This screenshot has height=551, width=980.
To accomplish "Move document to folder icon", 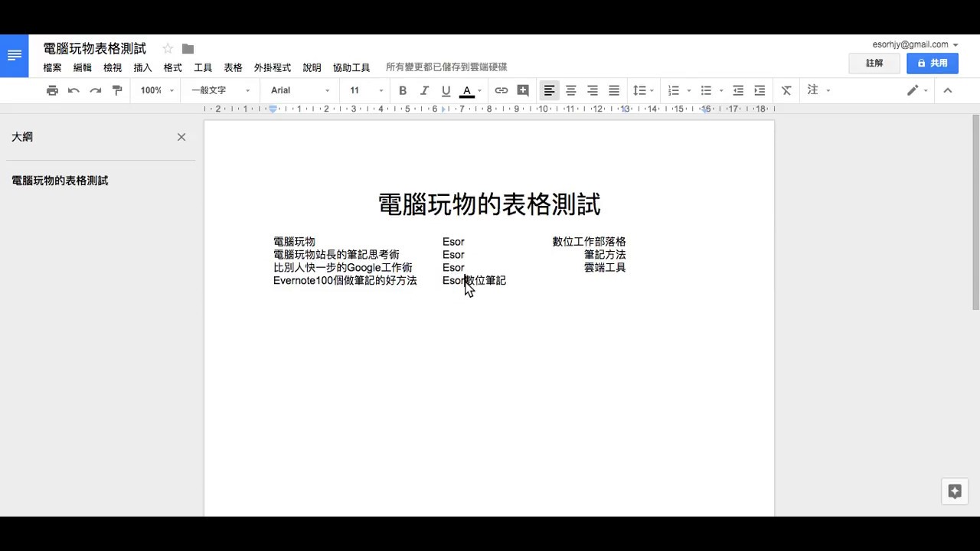I will pos(188,49).
